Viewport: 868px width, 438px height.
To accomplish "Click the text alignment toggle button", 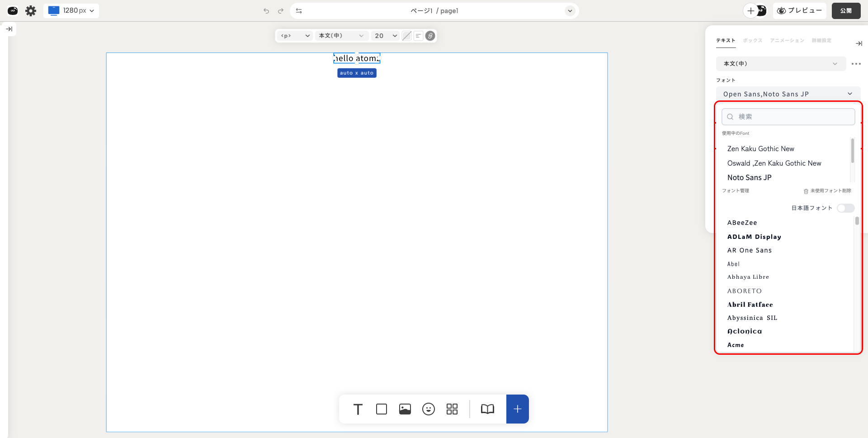I will (x=419, y=36).
